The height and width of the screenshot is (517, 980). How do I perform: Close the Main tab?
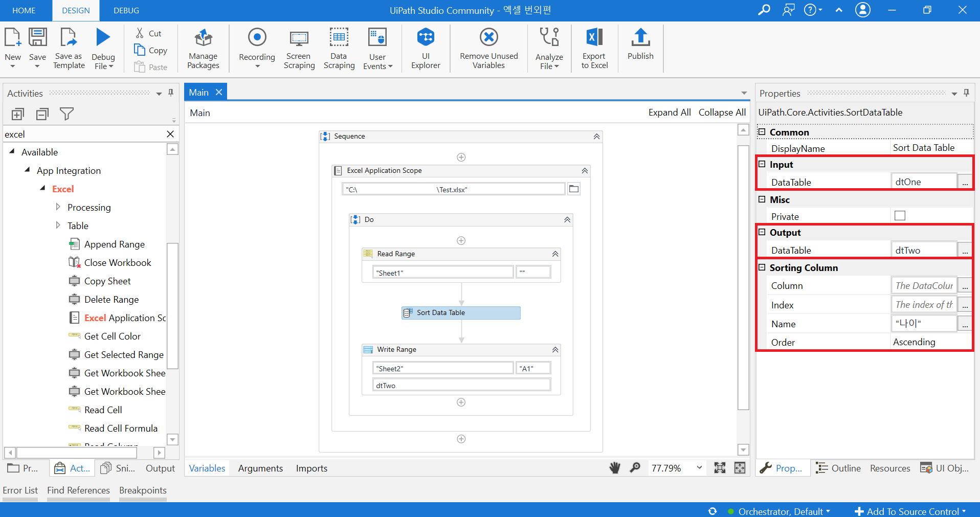[219, 92]
